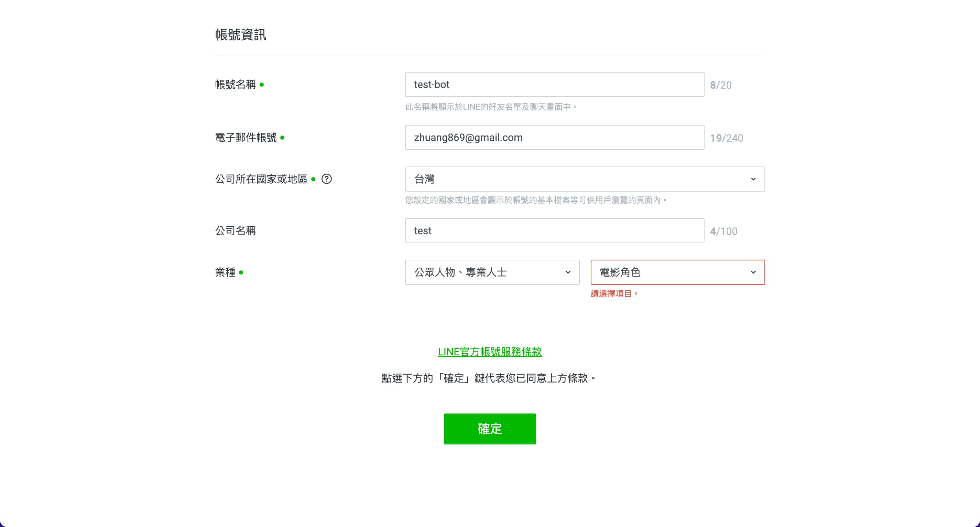Click the 4/100 character counter
The width and height of the screenshot is (980, 527).
coord(723,231)
